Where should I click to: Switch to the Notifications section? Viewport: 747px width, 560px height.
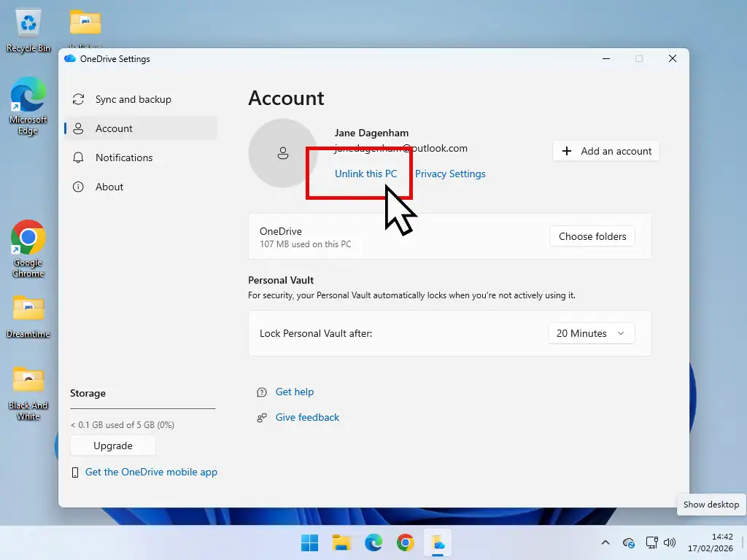(x=124, y=157)
